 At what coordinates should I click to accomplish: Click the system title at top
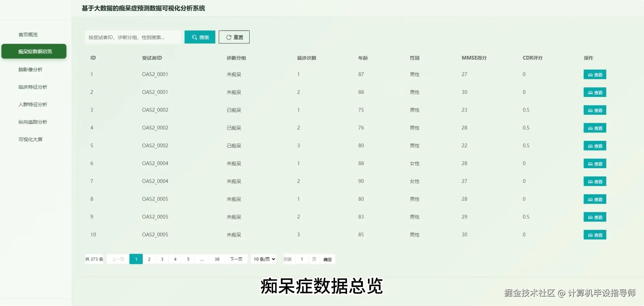[143, 8]
